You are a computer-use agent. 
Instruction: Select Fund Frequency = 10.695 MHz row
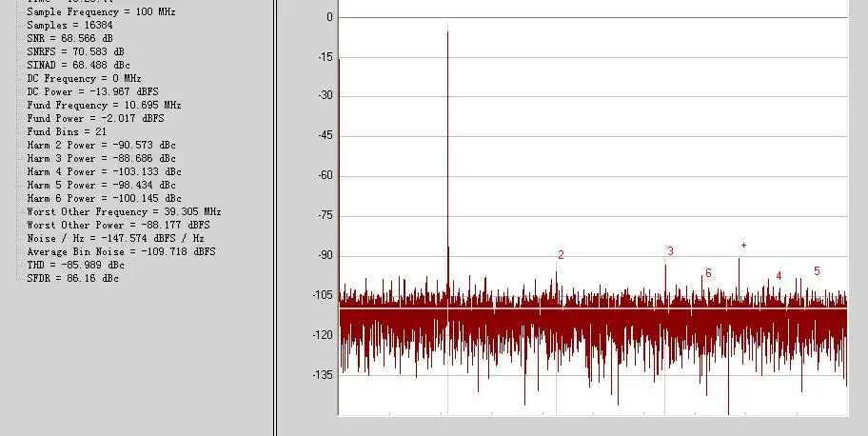tap(104, 105)
